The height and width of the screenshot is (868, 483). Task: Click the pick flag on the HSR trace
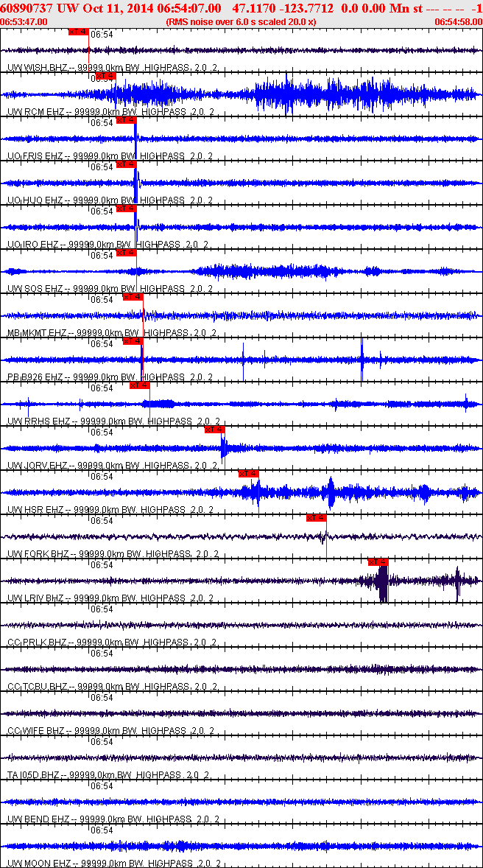point(248,474)
